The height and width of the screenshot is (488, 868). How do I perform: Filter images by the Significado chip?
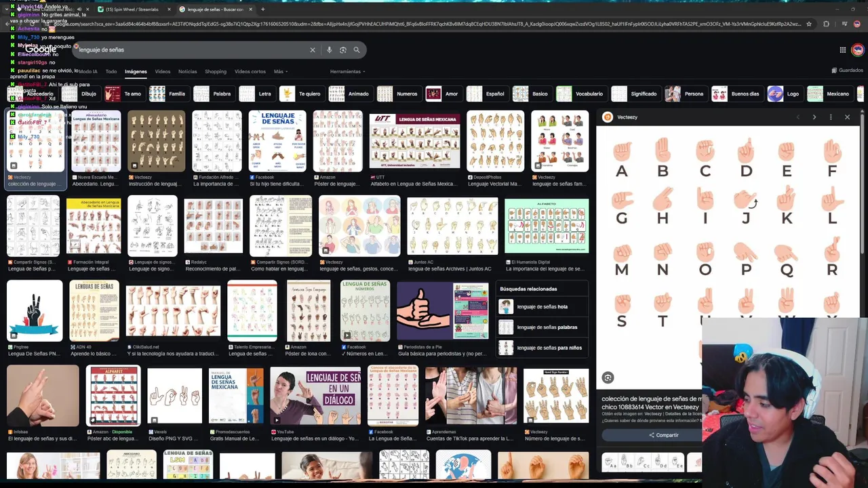[x=635, y=94]
